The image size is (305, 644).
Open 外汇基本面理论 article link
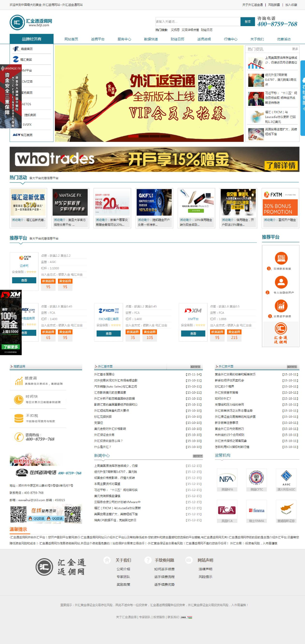104,374
